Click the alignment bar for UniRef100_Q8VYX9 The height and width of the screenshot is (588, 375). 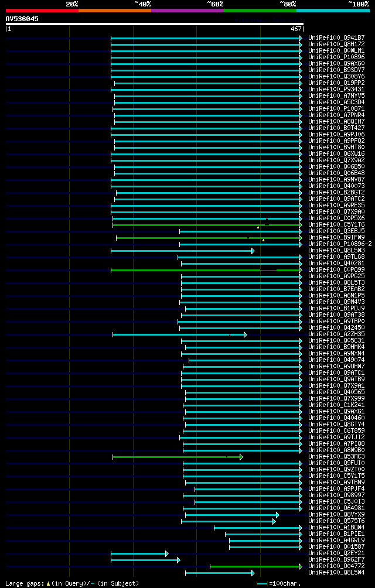click(232, 515)
